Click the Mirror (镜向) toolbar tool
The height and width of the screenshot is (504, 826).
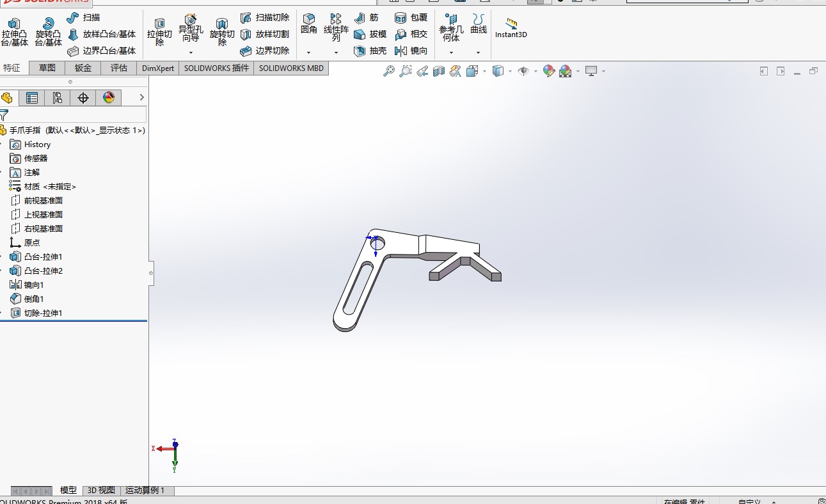coord(411,51)
